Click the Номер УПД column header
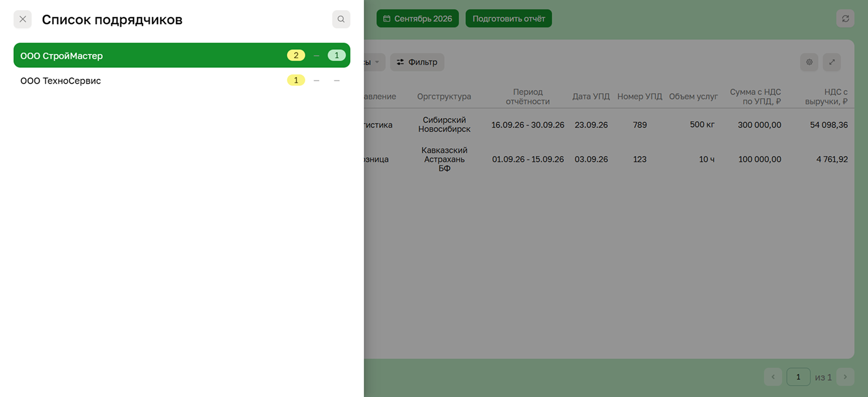 pos(640,96)
